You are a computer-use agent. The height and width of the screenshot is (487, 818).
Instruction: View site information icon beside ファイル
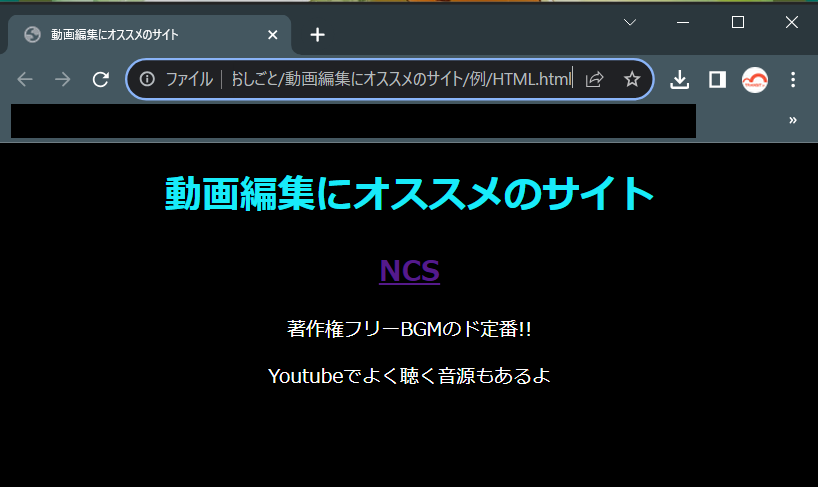click(147, 80)
